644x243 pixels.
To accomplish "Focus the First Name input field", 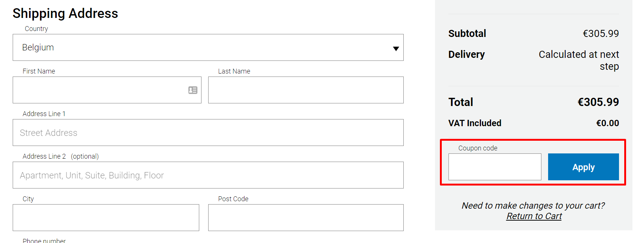I will coord(107,90).
